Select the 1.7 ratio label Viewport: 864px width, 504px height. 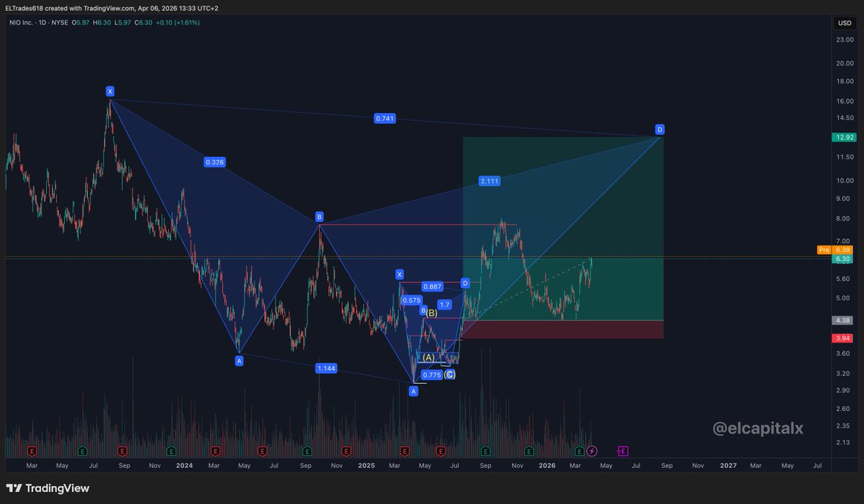445,305
